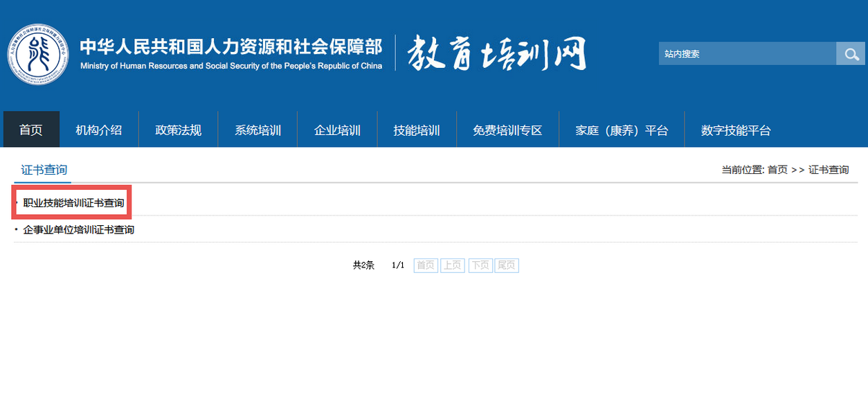Open the 首页 navigation menu item
The image size is (868, 397).
(31, 130)
